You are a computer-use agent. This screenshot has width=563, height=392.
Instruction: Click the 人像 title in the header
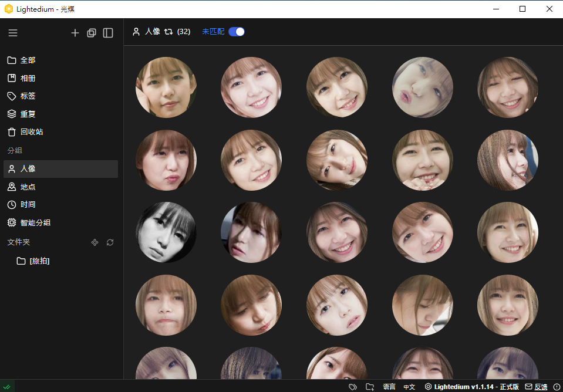tap(153, 32)
